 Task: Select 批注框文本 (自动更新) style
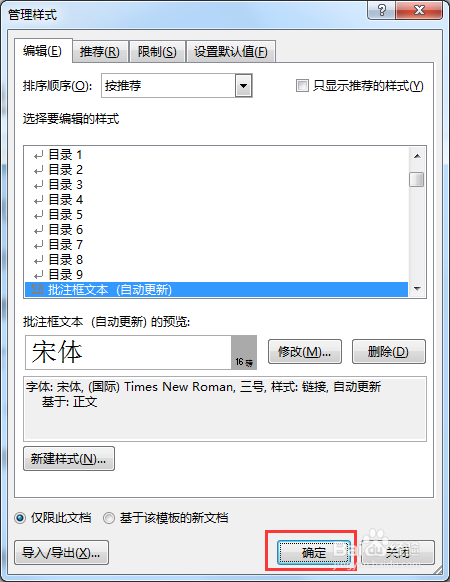tap(216, 290)
